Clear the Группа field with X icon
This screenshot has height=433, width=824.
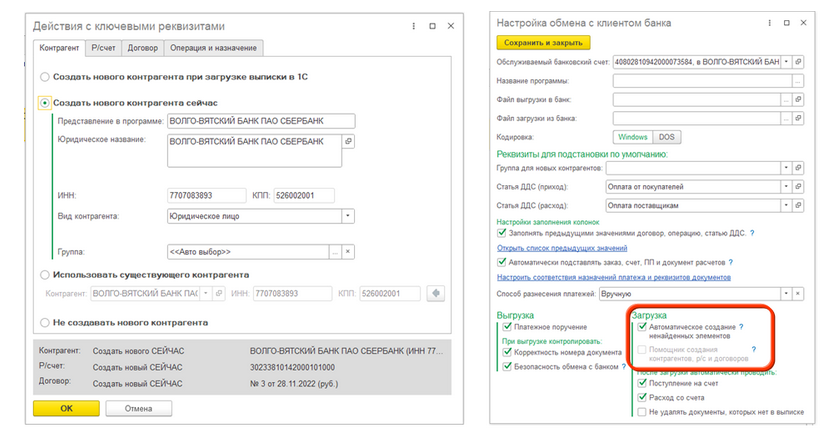click(x=348, y=252)
